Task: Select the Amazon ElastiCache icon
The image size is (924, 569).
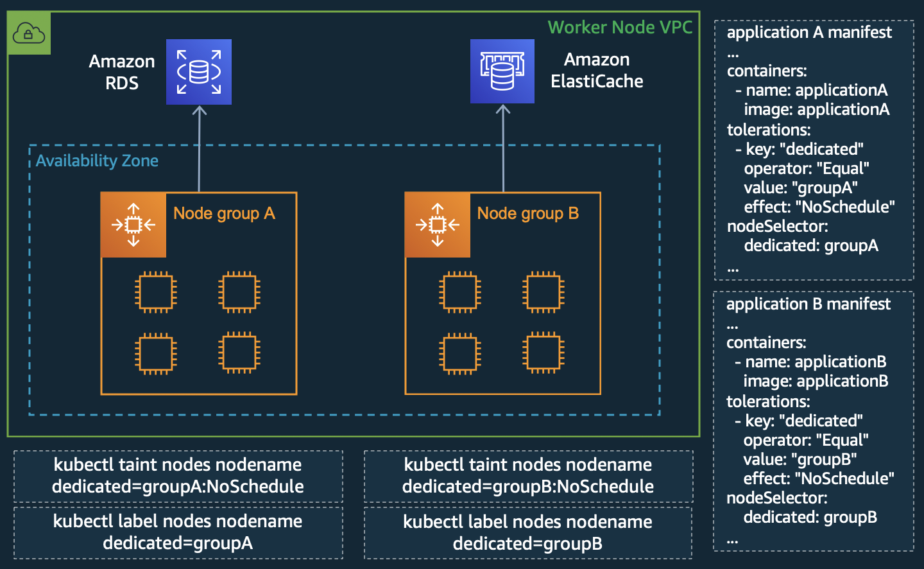Action: coord(502,71)
